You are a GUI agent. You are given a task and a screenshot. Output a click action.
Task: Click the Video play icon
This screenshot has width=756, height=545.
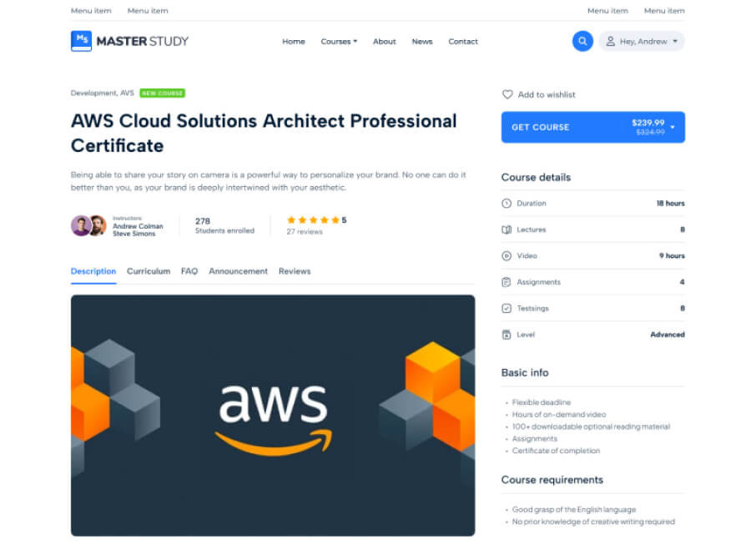pos(507,256)
